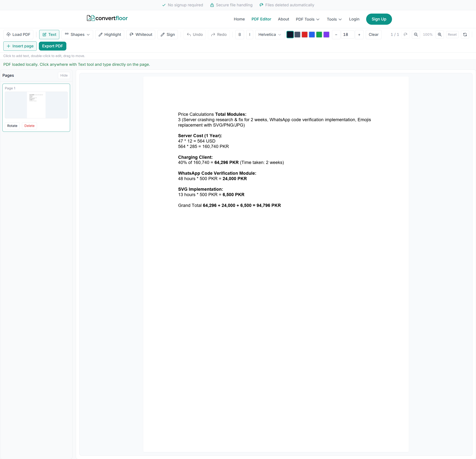Image resolution: width=476 pixels, height=459 pixels.
Task: Click the refresh icon in the toolbar
Action: pos(465,35)
